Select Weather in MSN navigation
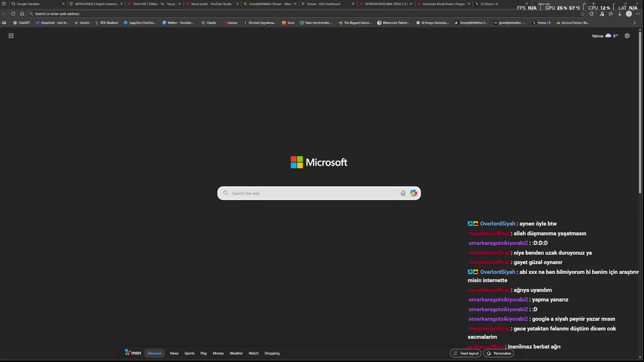Viewport: 644px width, 362px height. pyautogui.click(x=236, y=353)
